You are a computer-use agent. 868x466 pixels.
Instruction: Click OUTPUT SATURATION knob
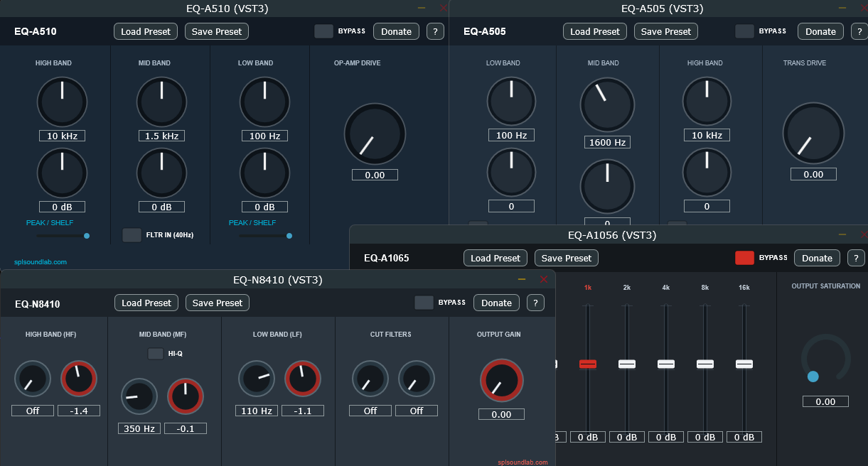click(825, 359)
